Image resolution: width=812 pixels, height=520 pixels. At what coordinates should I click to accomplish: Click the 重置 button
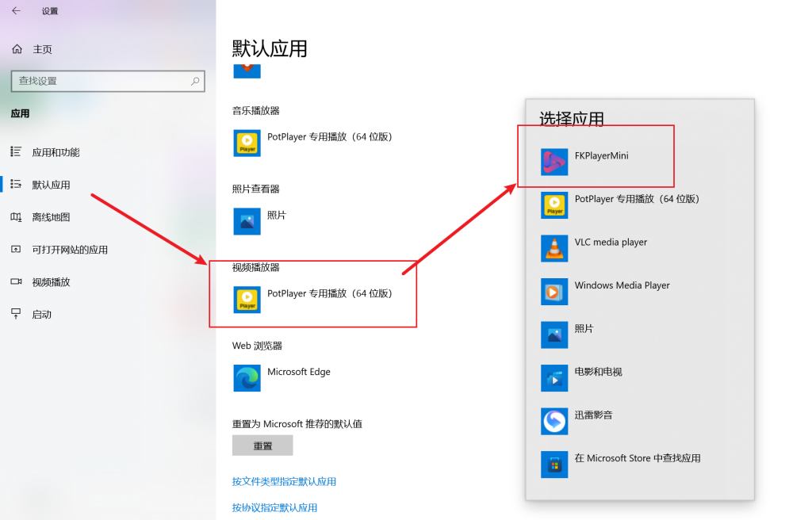click(x=262, y=445)
